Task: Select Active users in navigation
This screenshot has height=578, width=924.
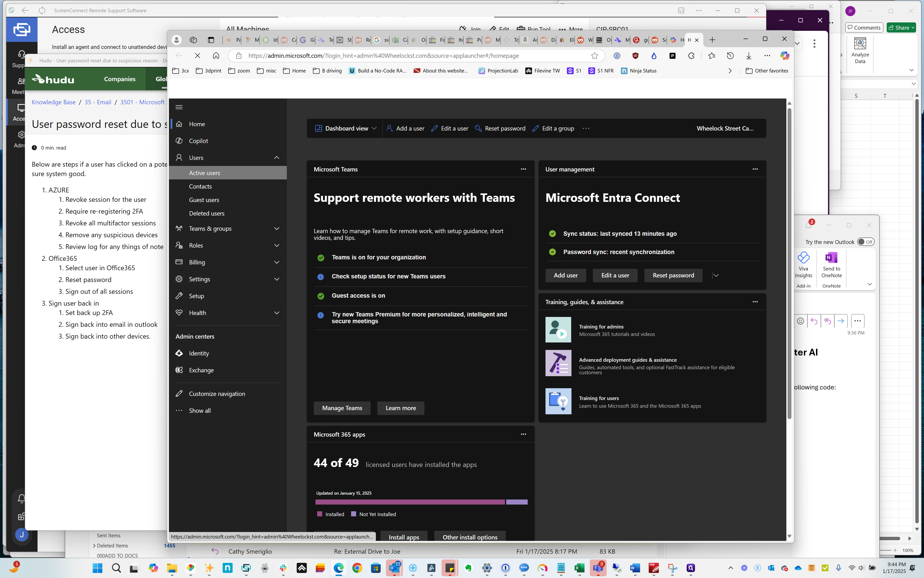Action: coord(228,173)
